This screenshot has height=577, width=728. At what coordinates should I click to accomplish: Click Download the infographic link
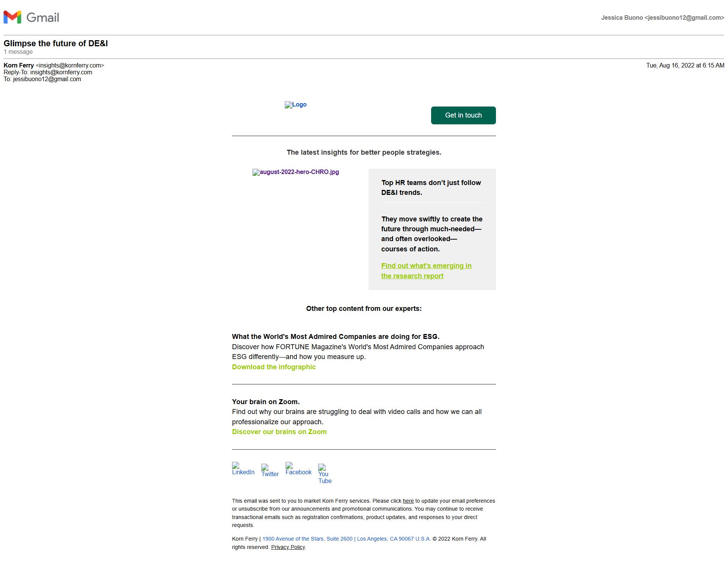[273, 367]
